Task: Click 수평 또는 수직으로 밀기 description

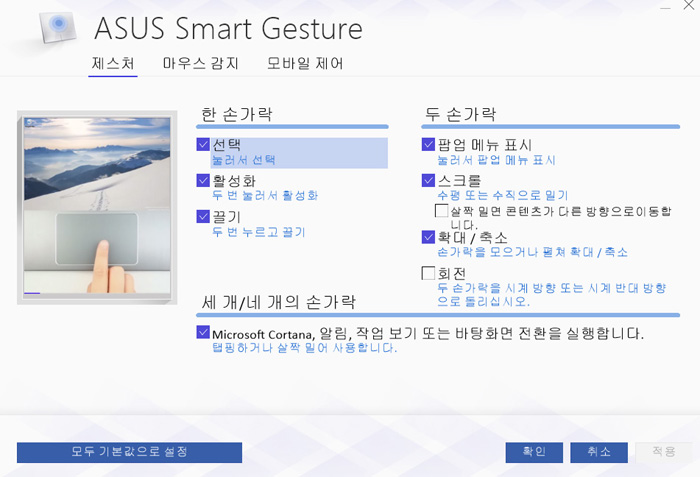Action: pos(503,196)
